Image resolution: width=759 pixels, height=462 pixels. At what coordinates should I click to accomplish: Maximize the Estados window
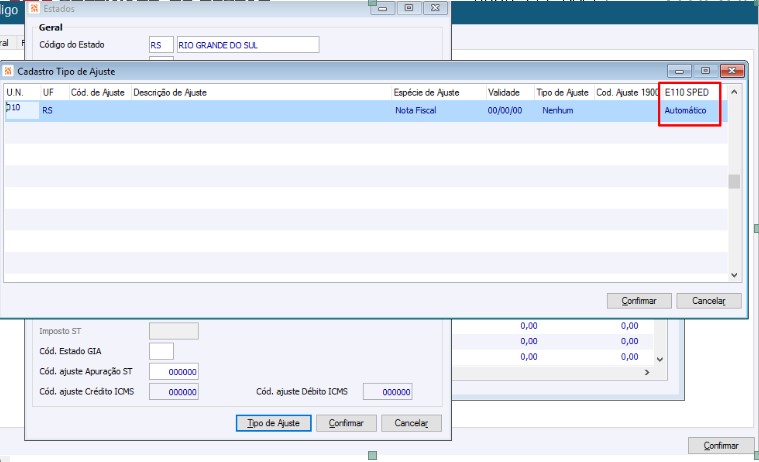[409, 8]
